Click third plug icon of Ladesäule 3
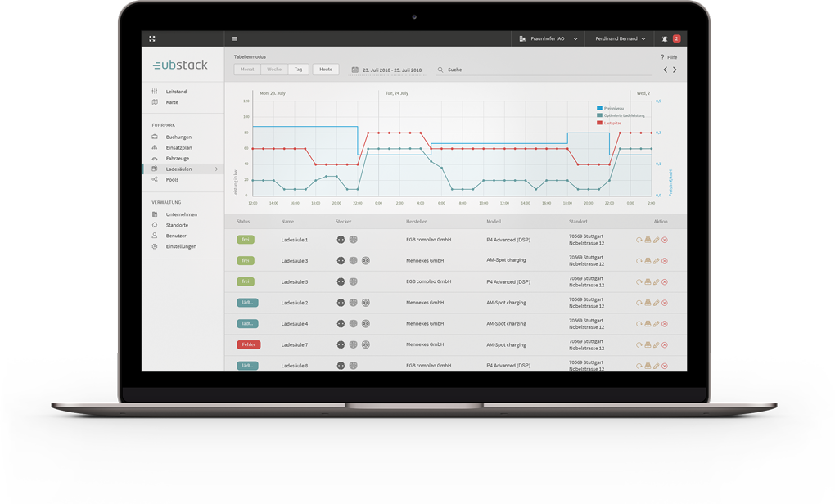This screenshot has height=504, width=835. click(366, 261)
